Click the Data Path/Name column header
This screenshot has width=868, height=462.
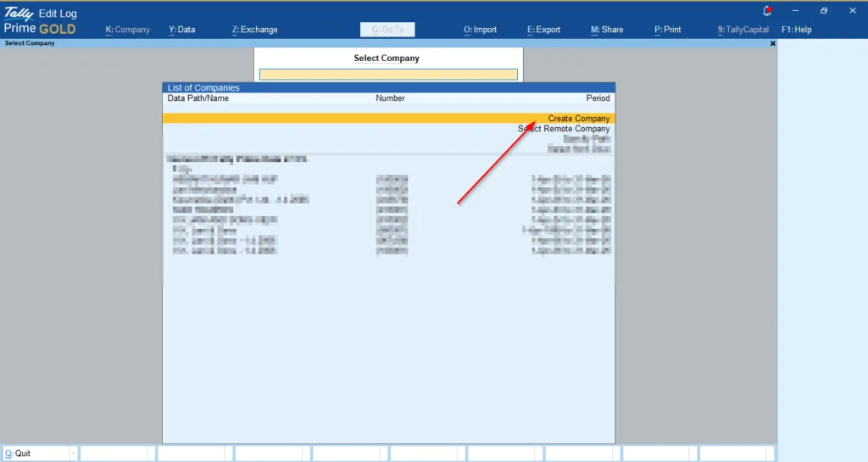(198, 98)
